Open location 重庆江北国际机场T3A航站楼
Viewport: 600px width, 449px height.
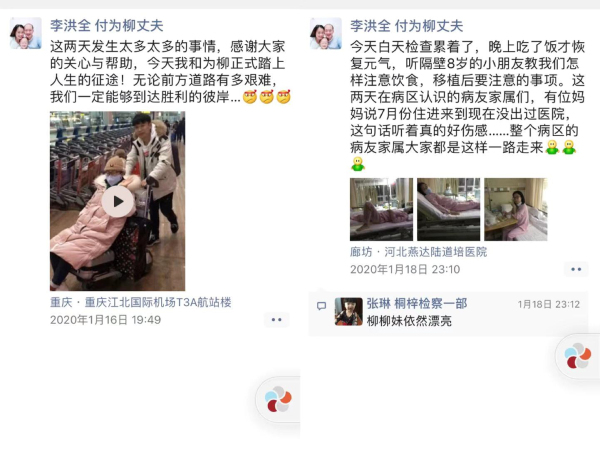(140, 302)
